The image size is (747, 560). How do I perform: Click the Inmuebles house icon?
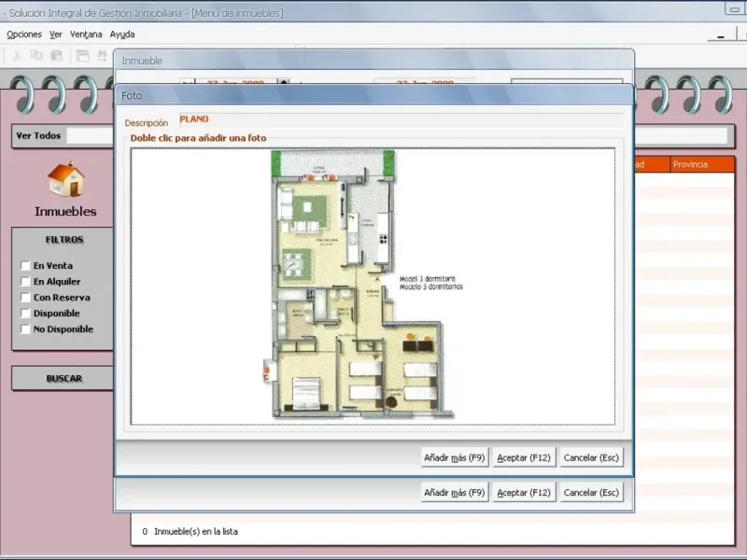click(x=65, y=179)
